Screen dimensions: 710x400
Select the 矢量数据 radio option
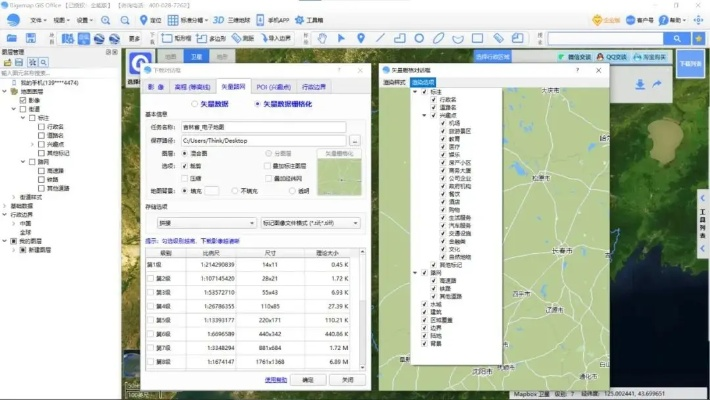click(194, 104)
